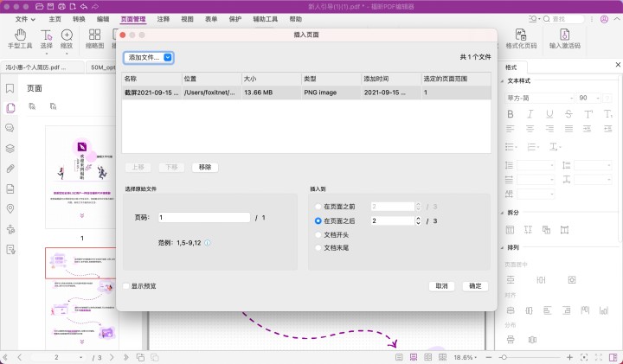This screenshot has height=364, width=623.
Task: Click the Remove (移除) button
Action: (x=204, y=167)
